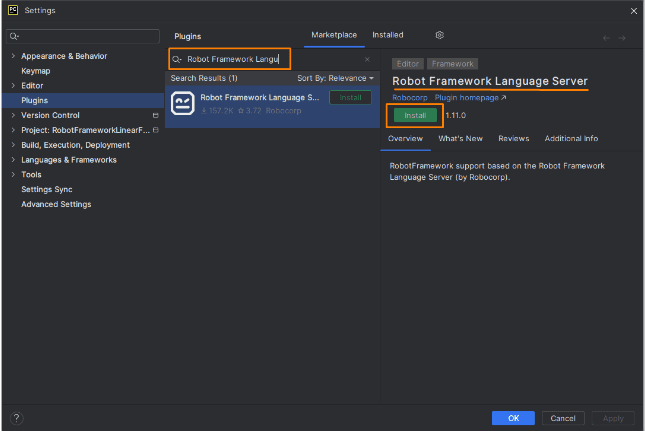Expand Project: RobotFrameworkLinearF... section
This screenshot has height=431, width=645.
(13, 130)
